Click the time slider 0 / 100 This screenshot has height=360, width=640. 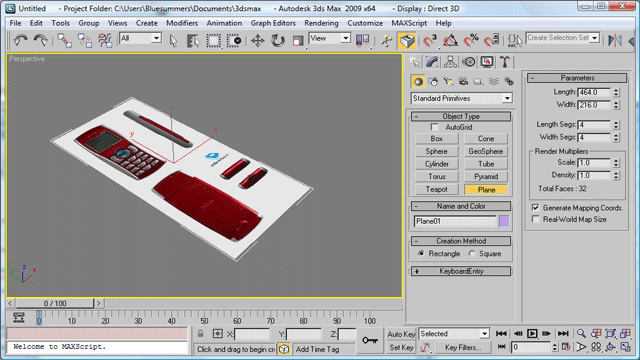click(55, 303)
